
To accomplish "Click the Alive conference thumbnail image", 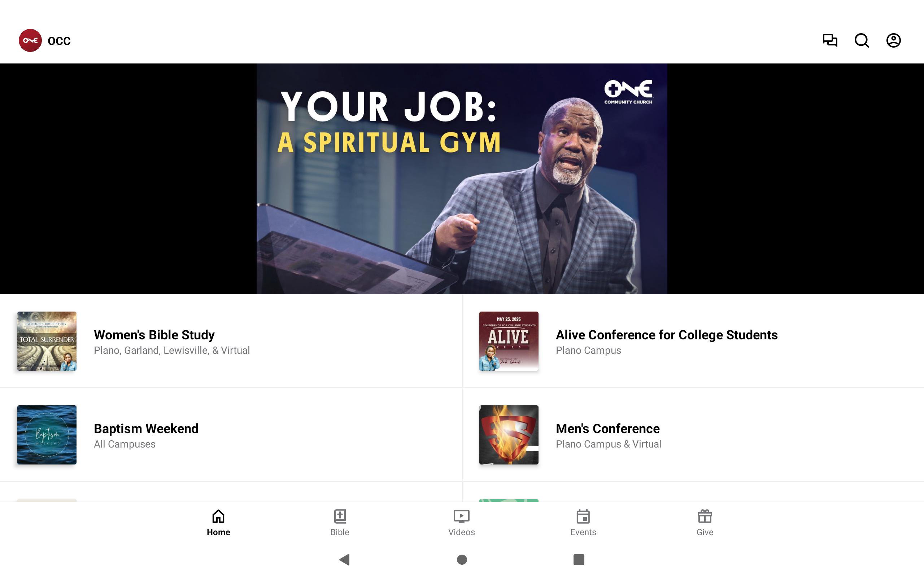I will (509, 341).
